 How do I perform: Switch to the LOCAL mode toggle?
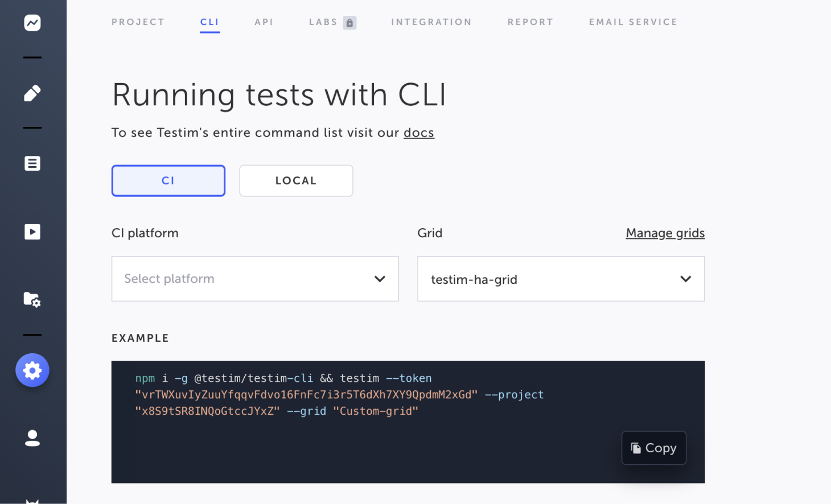(x=296, y=181)
